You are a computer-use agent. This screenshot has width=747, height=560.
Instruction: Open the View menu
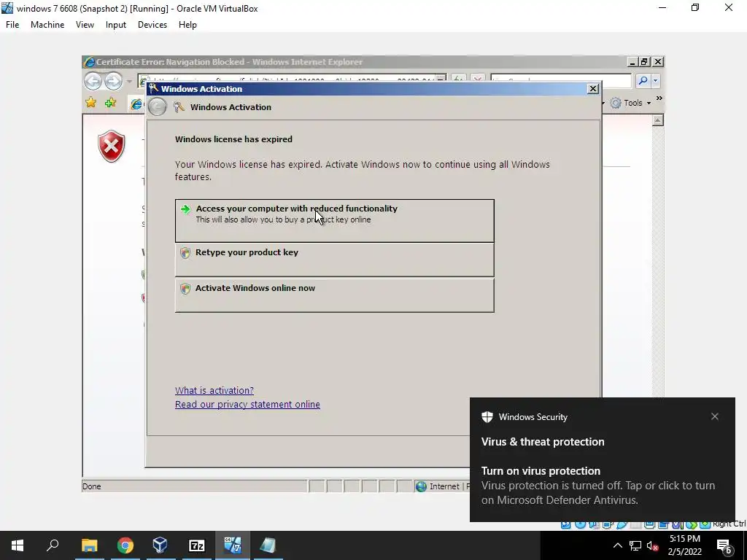coord(85,25)
